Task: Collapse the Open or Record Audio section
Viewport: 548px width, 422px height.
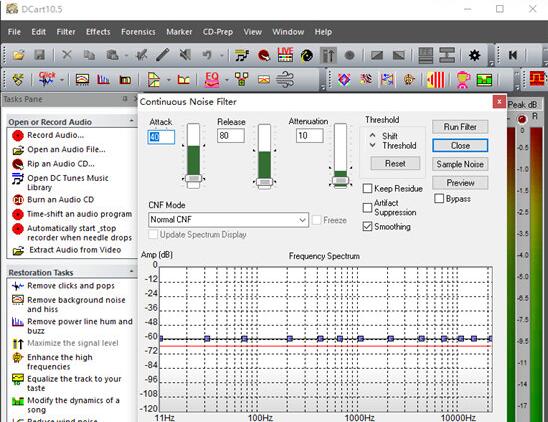Action: [131, 121]
